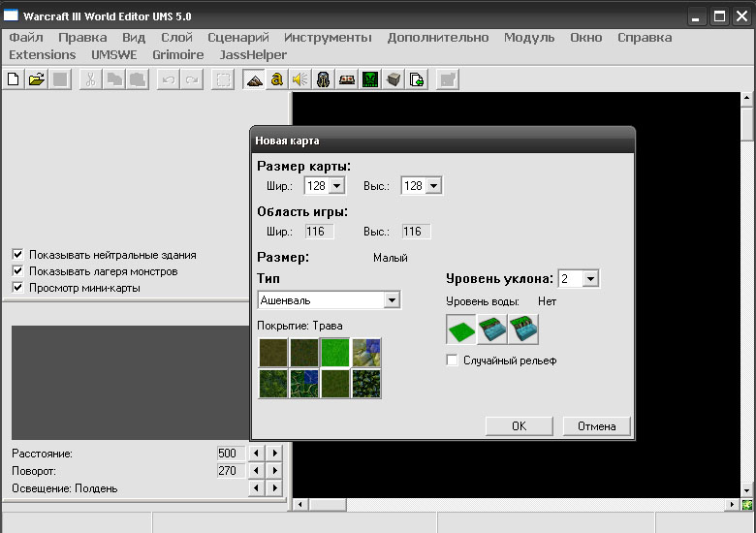Viewport: 756px width, 533px height.
Task: Open the UMSWE menu
Action: click(114, 54)
